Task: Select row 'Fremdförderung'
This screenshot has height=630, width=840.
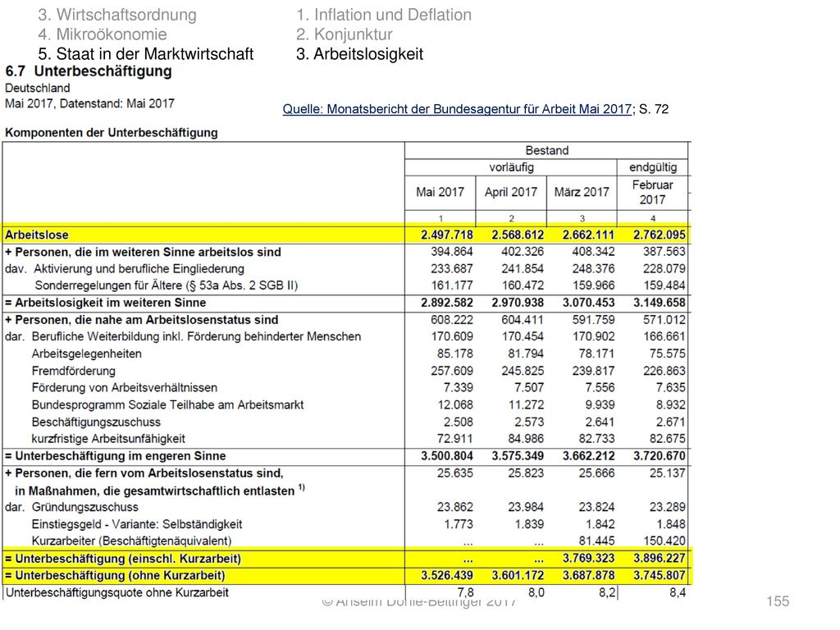Action: coord(73,371)
